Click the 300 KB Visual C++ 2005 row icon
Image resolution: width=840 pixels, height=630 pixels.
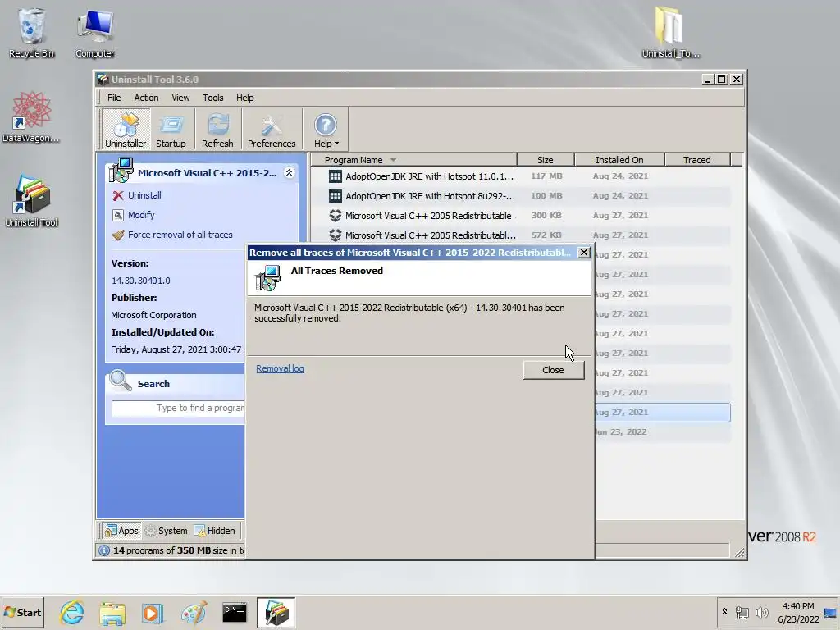336,216
